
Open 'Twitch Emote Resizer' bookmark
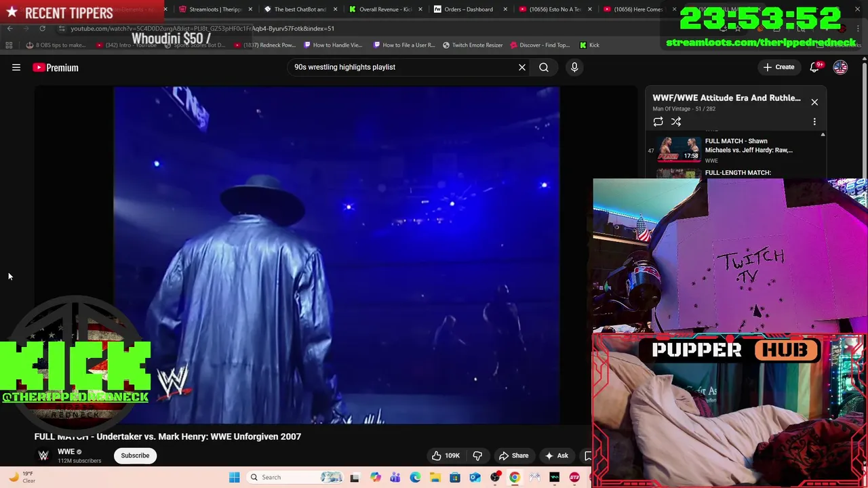point(473,45)
